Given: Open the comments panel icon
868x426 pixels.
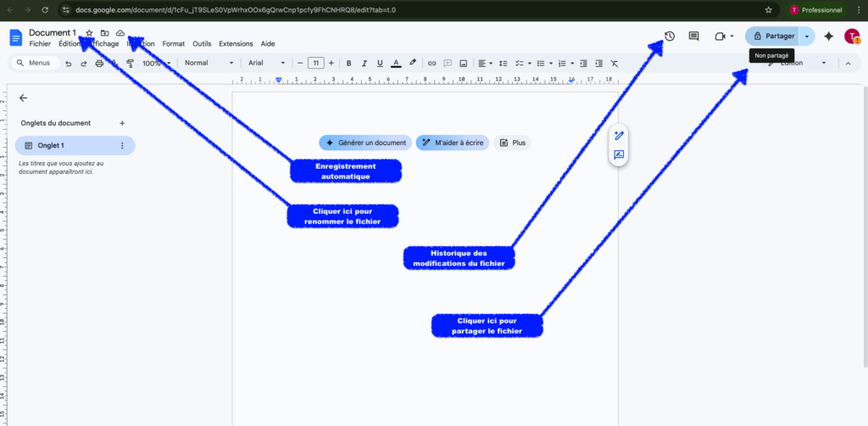Looking at the screenshot, I should (693, 36).
